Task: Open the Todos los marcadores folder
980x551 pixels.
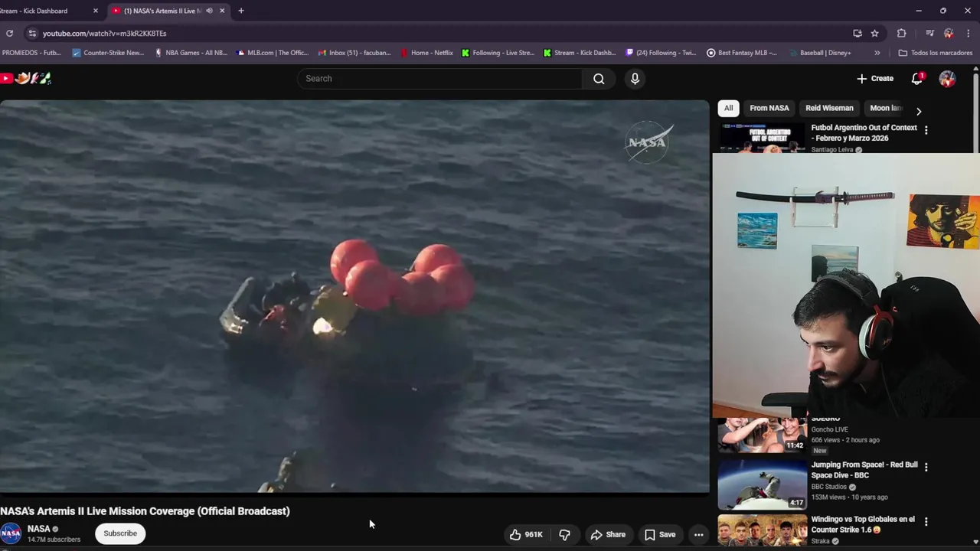Action: coord(936,53)
